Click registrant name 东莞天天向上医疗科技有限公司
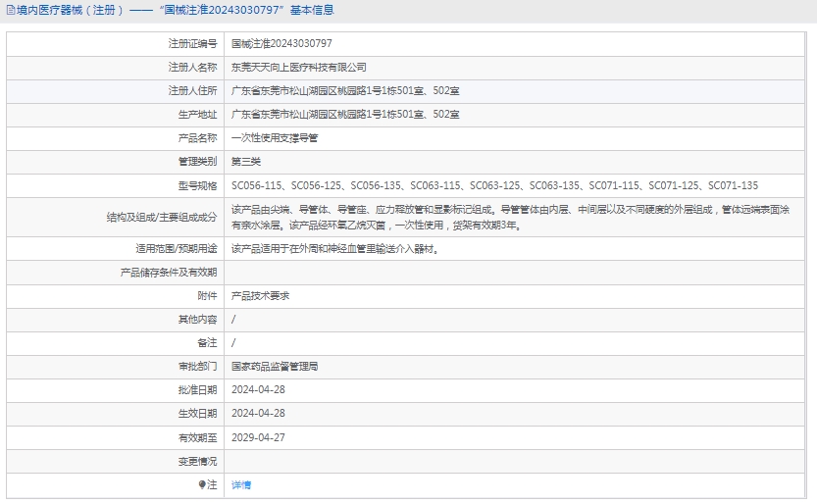Viewport: 817px width, 504px height. [298, 68]
